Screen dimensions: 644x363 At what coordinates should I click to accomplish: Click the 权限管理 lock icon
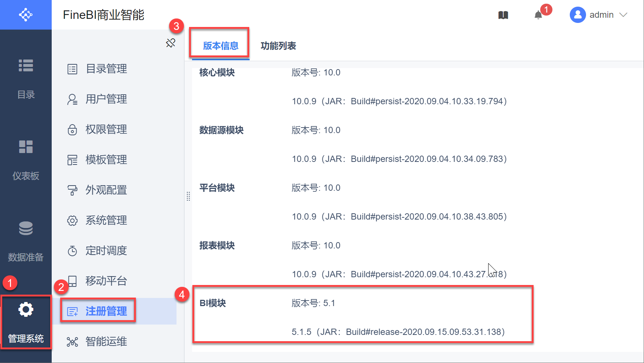[72, 130]
